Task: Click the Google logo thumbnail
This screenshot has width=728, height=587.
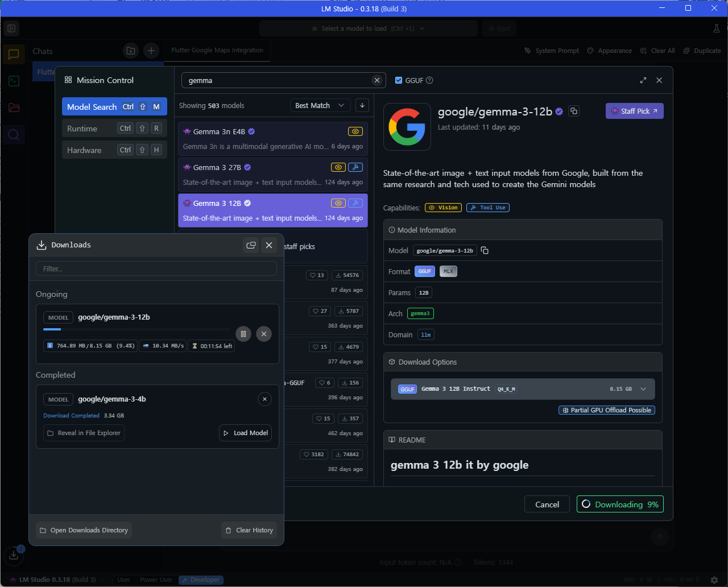Action: pos(407,127)
